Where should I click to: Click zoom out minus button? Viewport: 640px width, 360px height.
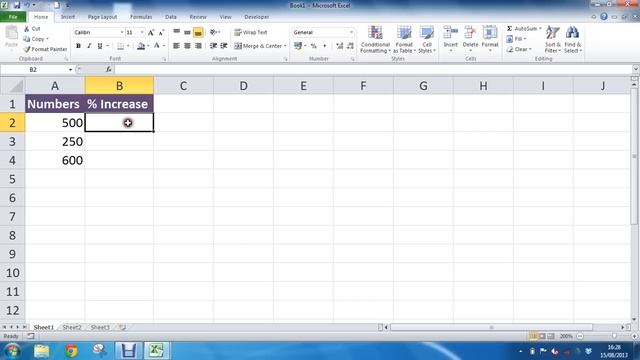pos(580,336)
